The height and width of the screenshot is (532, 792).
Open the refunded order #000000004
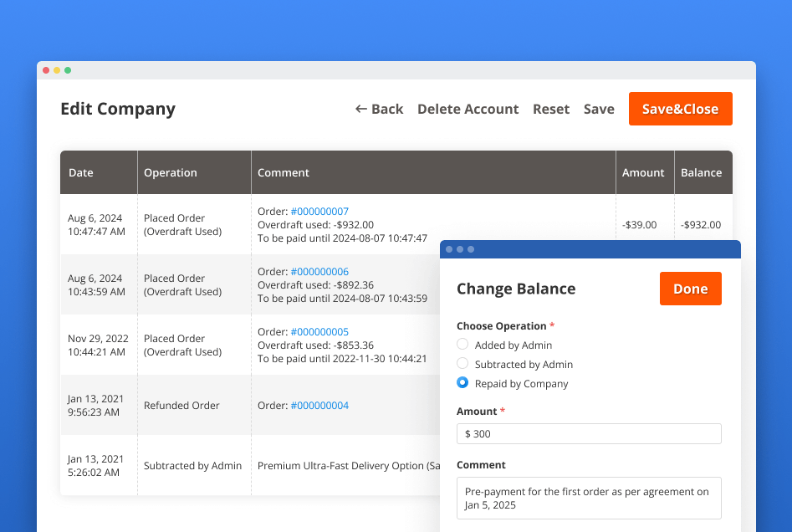click(x=319, y=405)
